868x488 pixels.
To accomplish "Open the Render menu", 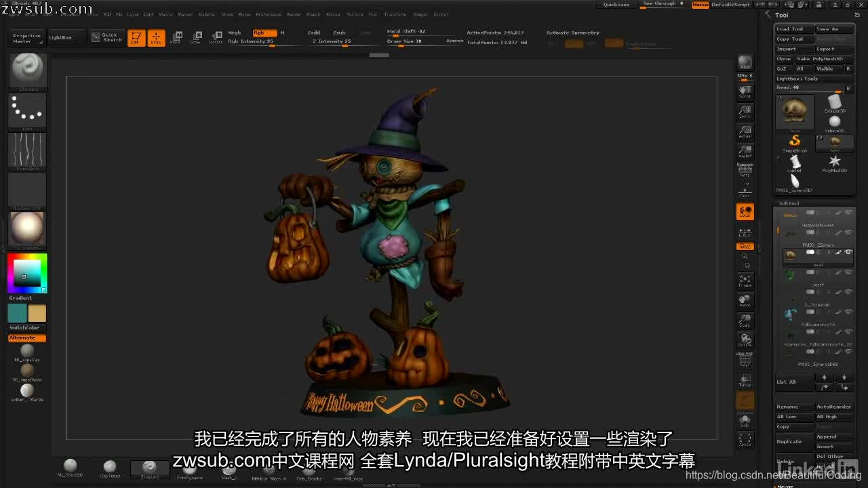I will coord(294,14).
